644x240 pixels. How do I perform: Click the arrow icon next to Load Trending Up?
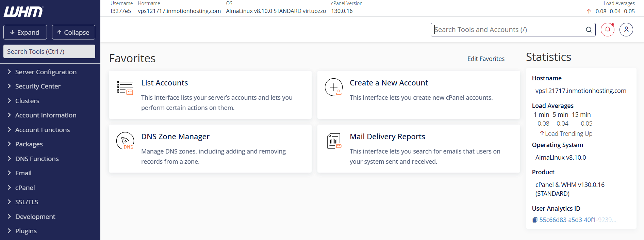coord(542,133)
